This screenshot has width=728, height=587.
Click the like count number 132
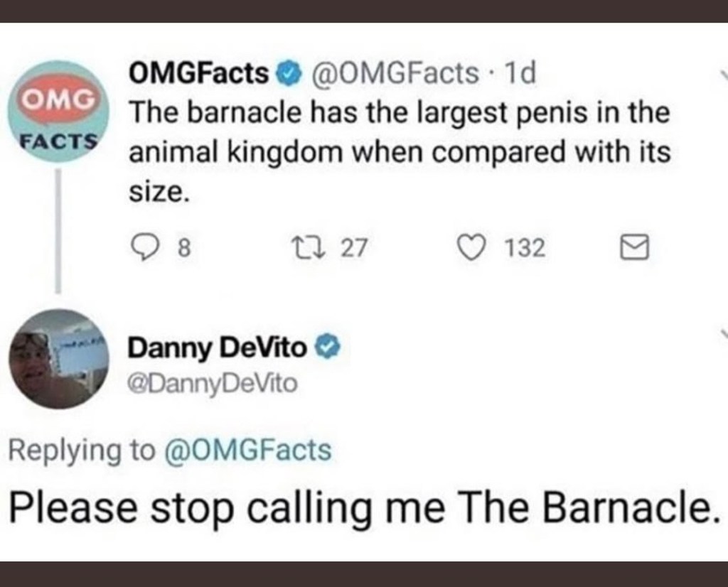coord(525,248)
